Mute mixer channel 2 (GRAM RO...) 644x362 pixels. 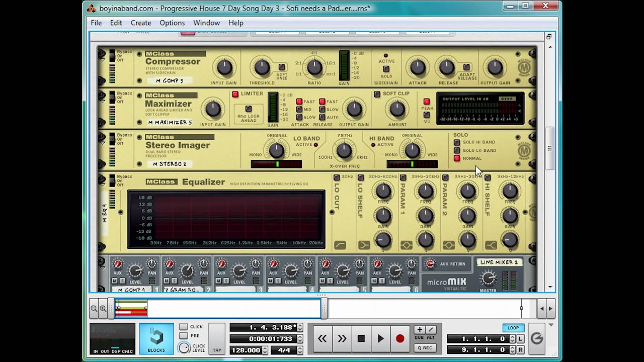click(167, 281)
